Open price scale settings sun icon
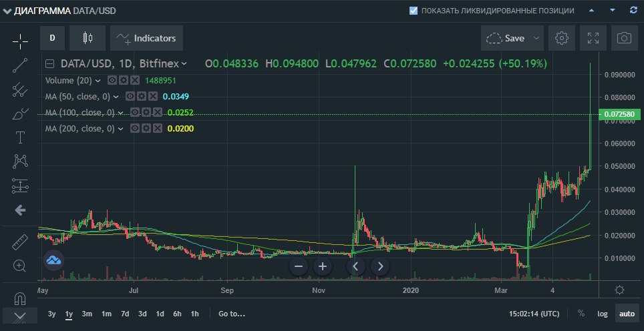 click(x=620, y=290)
